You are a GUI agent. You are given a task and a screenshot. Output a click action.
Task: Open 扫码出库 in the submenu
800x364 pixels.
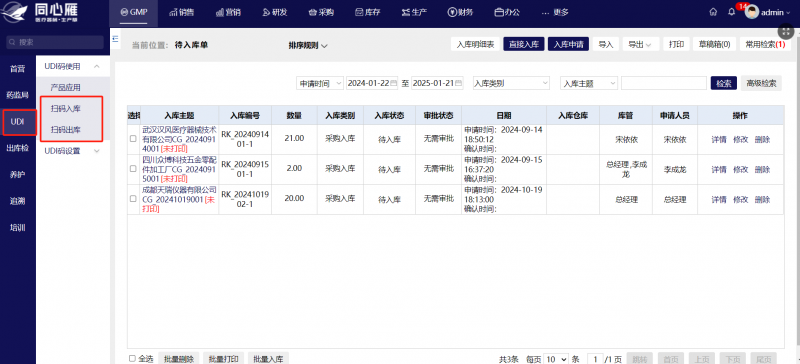coord(65,130)
